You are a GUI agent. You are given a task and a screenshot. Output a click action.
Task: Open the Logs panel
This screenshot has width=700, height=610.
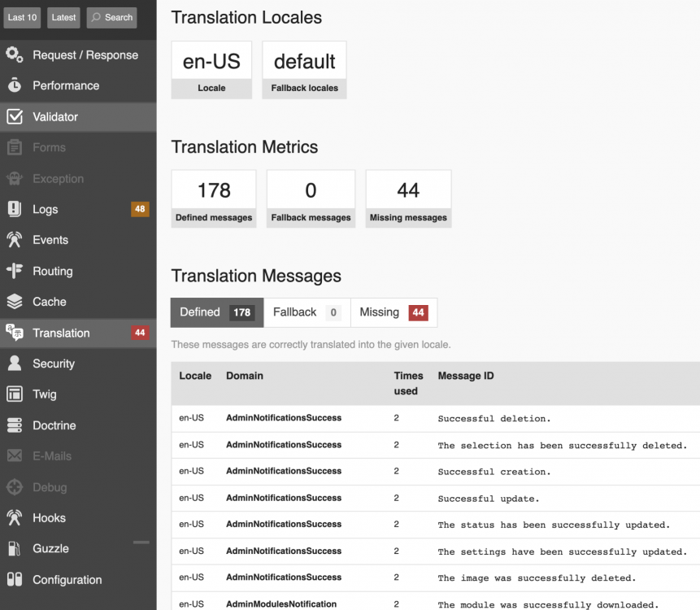tap(78, 209)
